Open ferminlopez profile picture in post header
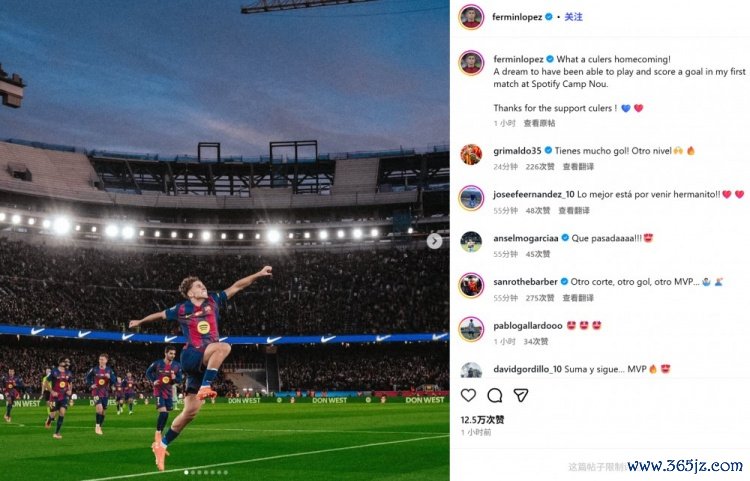The width and height of the screenshot is (750, 481). [471, 17]
